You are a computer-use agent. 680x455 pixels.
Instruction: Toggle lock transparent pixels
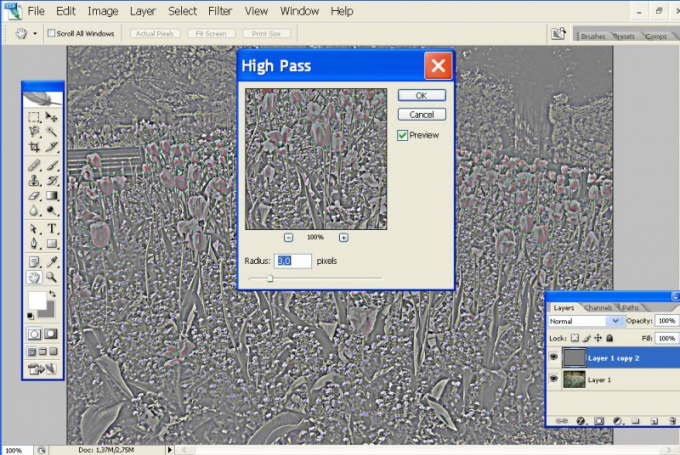click(575, 338)
